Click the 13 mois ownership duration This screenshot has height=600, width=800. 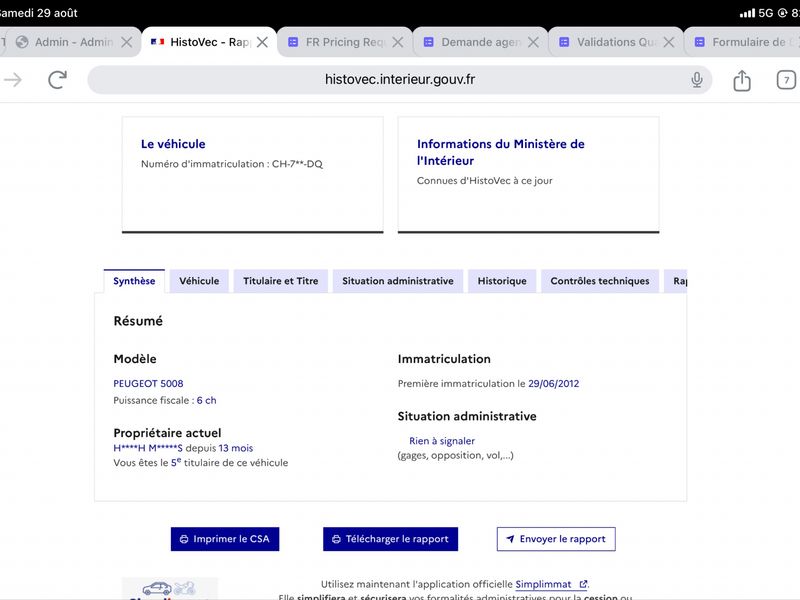point(236,448)
